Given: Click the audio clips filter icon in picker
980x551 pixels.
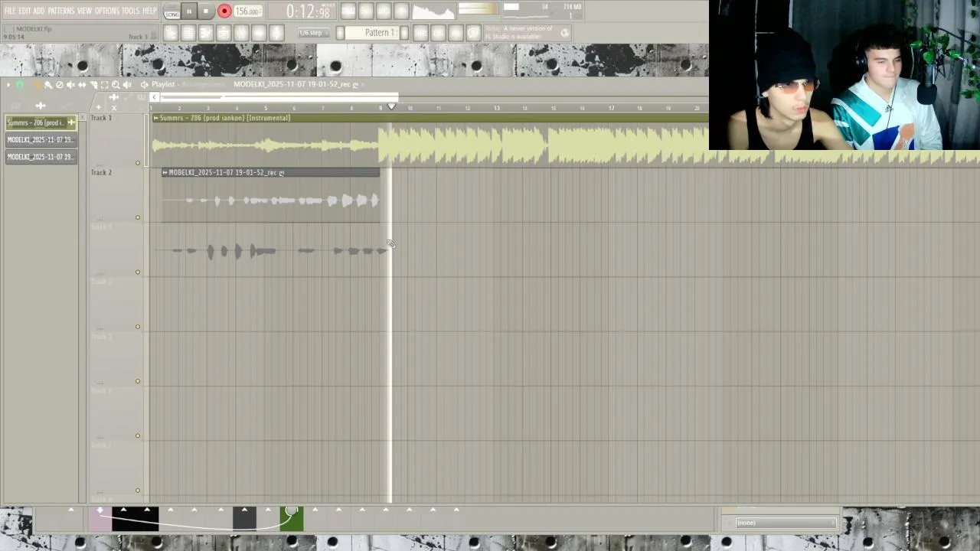Looking at the screenshot, I should coord(41,106).
